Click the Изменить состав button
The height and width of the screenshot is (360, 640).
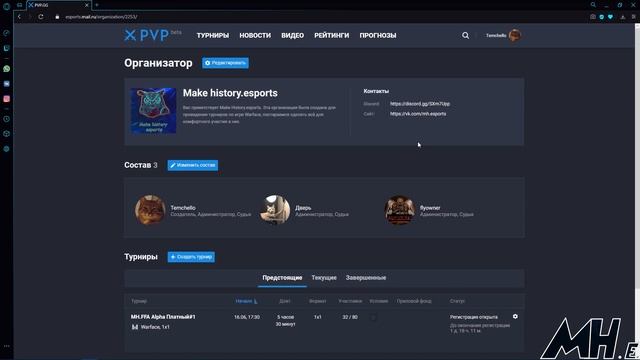tap(193, 165)
